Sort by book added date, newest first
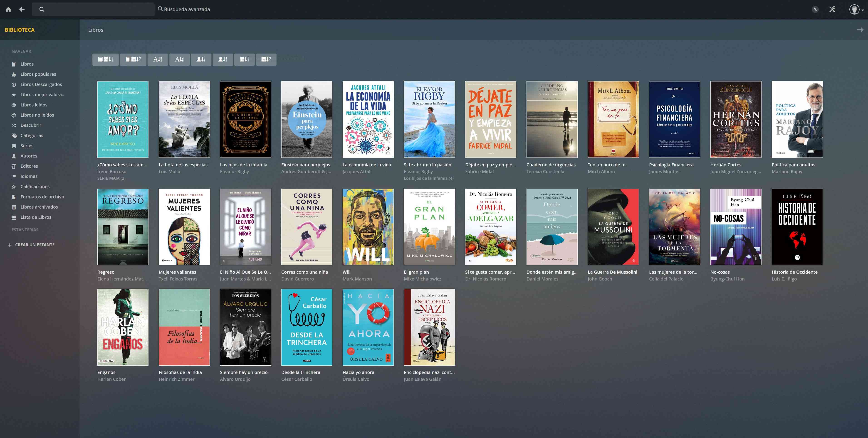 tap(106, 59)
